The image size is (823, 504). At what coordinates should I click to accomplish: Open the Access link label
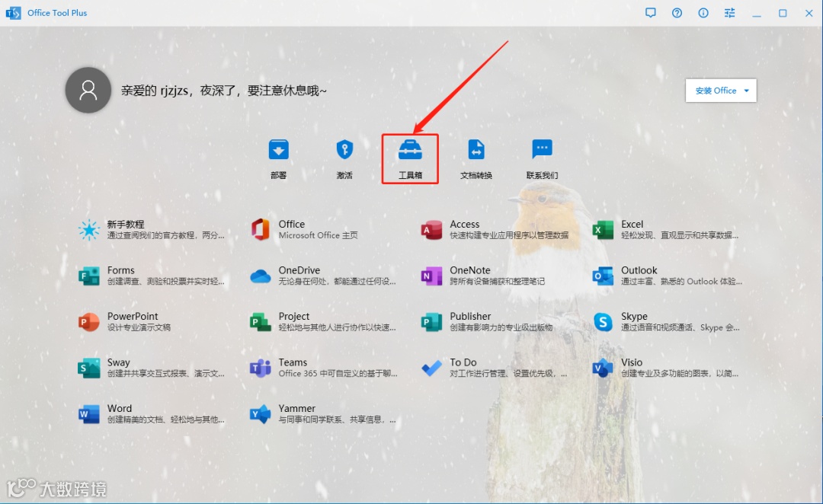[x=465, y=224]
